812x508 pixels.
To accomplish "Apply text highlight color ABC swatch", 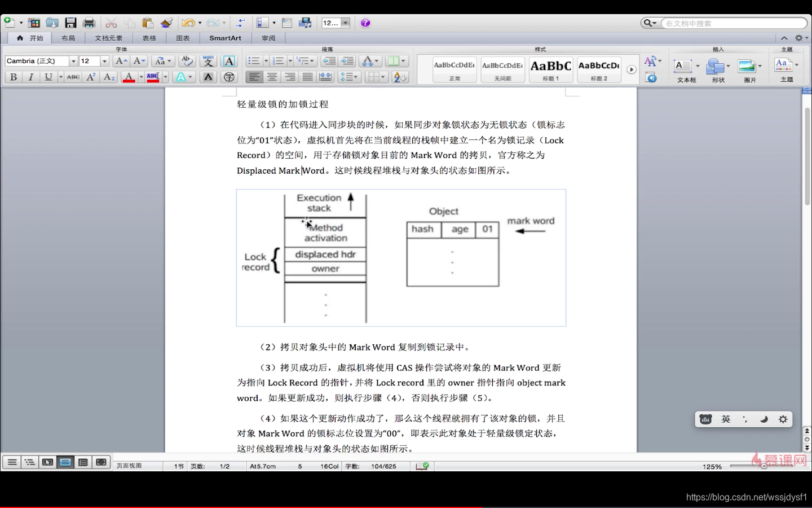I will [x=153, y=77].
